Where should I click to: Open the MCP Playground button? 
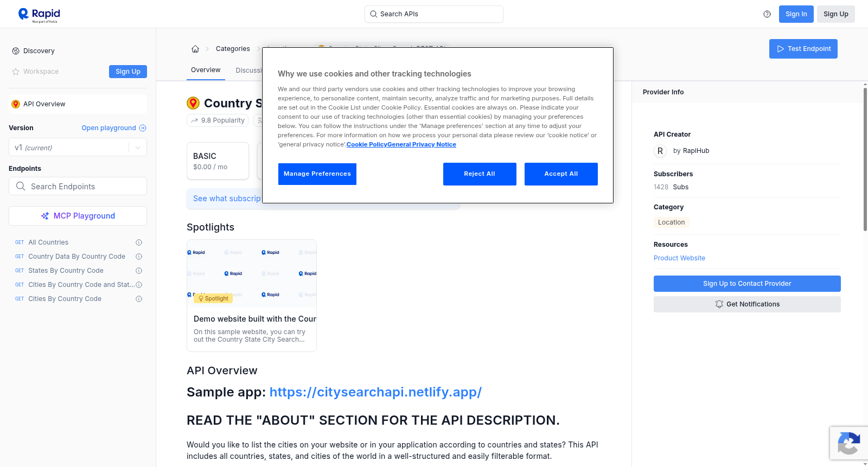click(x=78, y=216)
